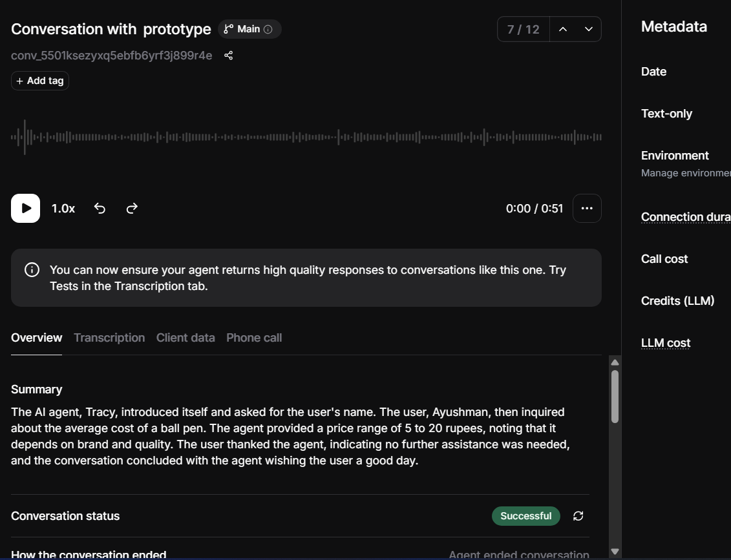The image size is (731, 560).
Task: Skip forward with the forward arrow icon
Action: [x=132, y=208]
